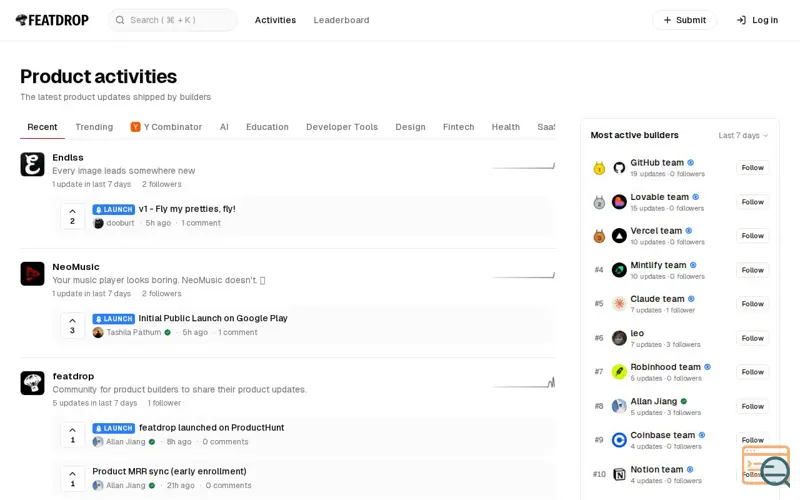Viewport: 800px width, 500px height.
Task: Open GitHub team profile name
Action: (x=657, y=163)
